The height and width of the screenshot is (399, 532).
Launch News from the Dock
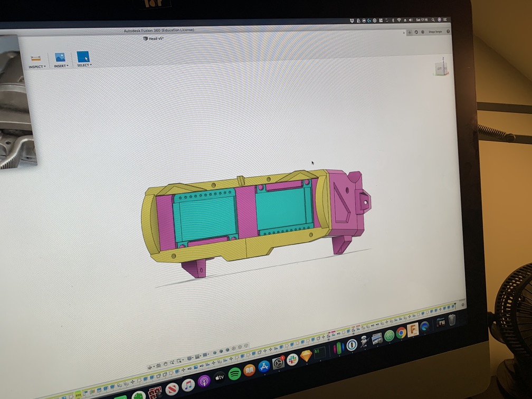(172, 389)
